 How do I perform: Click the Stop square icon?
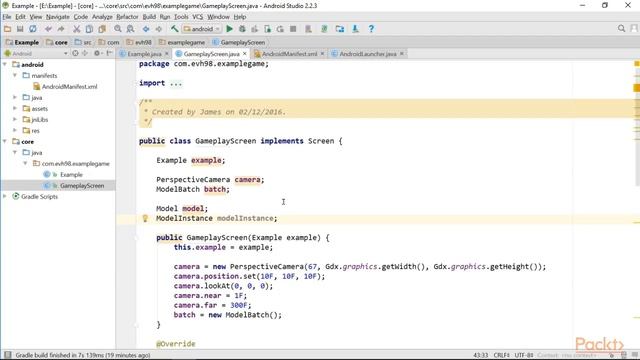pos(293,29)
